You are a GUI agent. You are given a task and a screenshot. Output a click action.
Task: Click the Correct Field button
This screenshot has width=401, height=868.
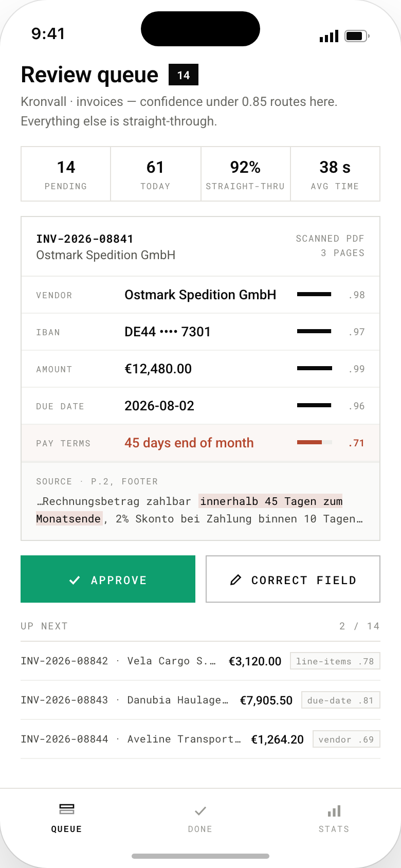pos(293,579)
